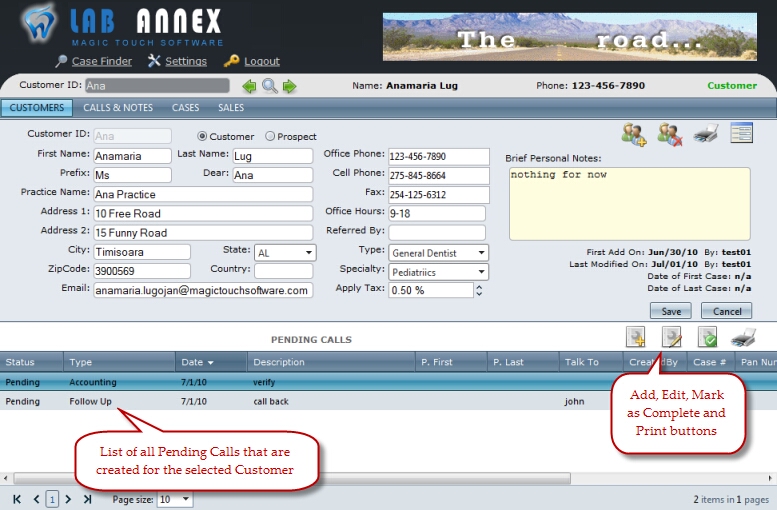Open Settings link in header

click(x=186, y=61)
